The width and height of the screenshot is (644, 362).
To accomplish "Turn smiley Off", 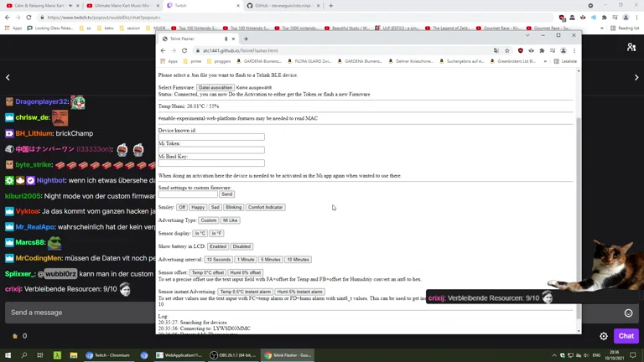I will click(x=182, y=207).
